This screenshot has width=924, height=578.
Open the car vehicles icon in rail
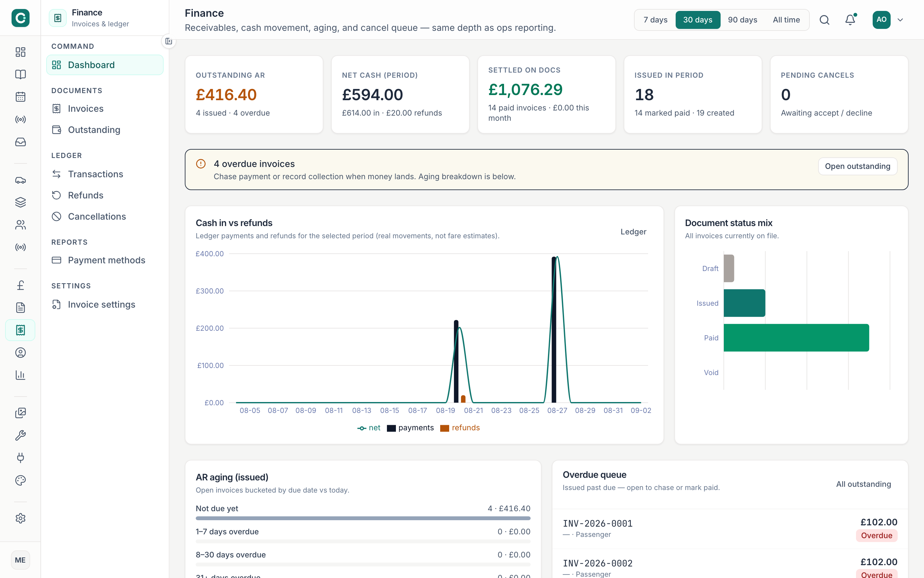(x=20, y=180)
